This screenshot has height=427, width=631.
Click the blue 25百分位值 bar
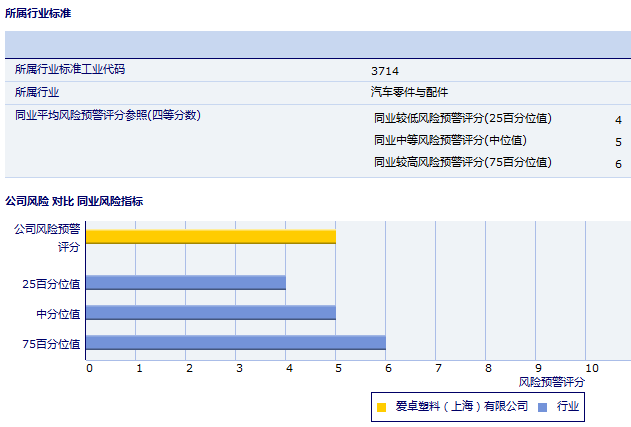(x=185, y=283)
